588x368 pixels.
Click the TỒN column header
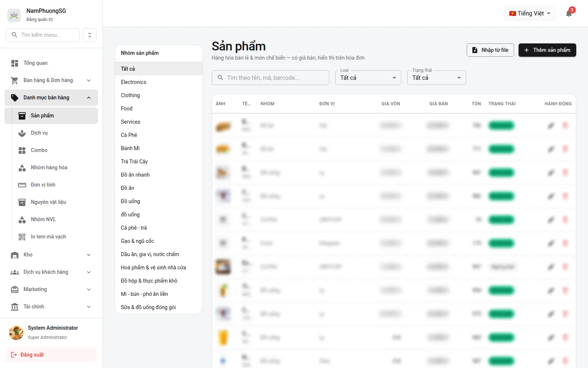476,104
